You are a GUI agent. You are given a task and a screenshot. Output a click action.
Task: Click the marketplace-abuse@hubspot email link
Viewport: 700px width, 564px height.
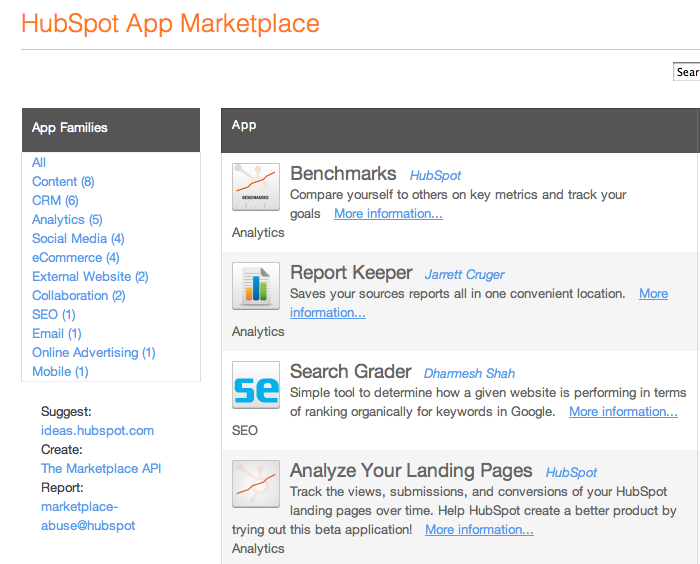(88, 516)
